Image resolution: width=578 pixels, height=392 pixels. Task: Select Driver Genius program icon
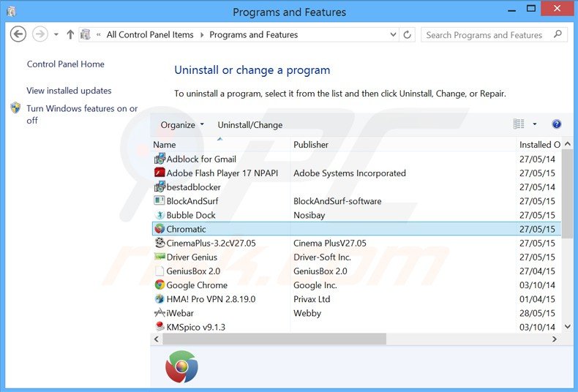pos(159,257)
